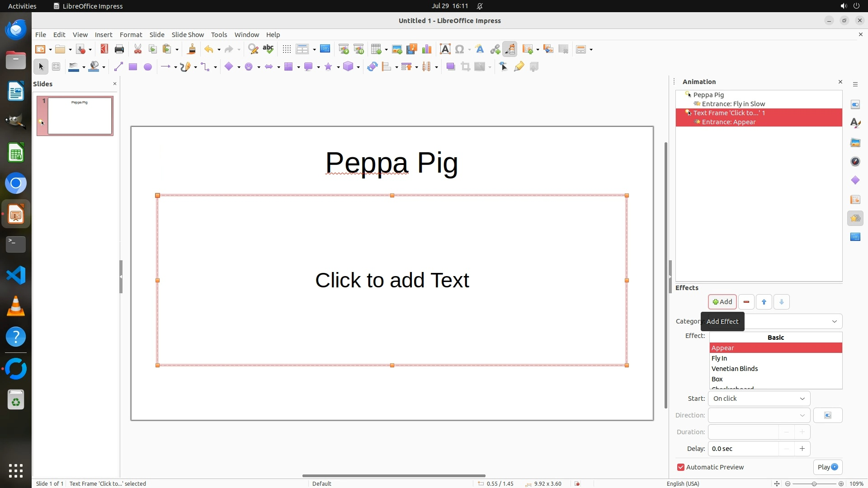Insert a text box from toolbar
868x488 pixels.
[445, 49]
